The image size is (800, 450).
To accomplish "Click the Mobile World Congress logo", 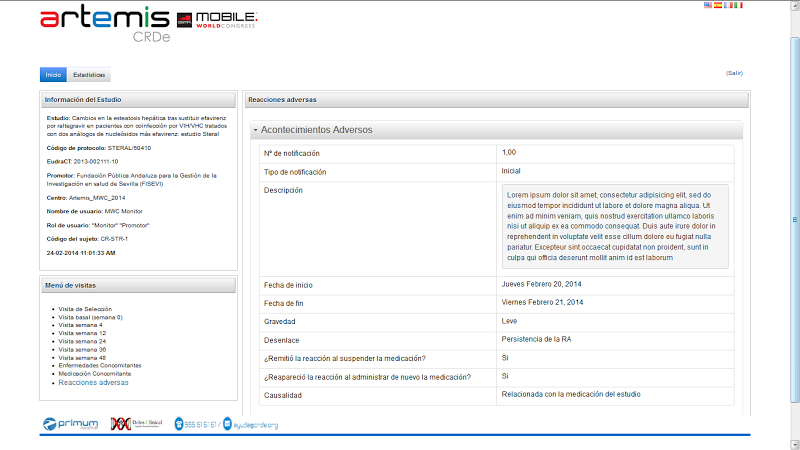I will (x=217, y=20).
